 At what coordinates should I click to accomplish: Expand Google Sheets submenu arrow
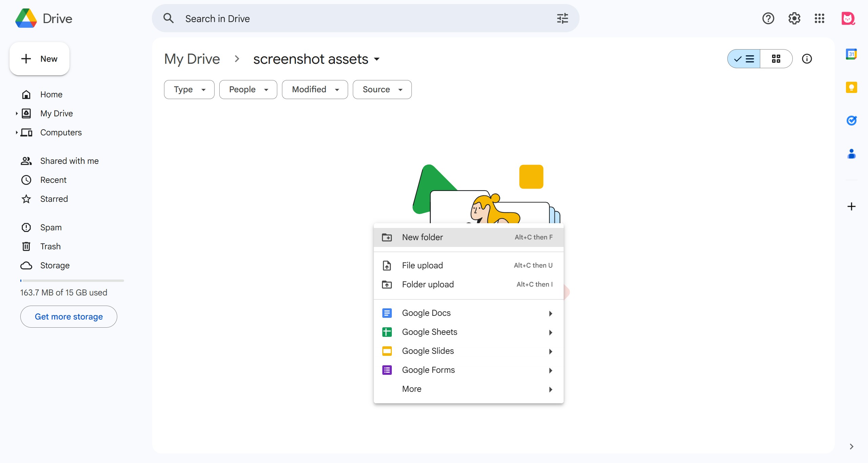click(551, 332)
